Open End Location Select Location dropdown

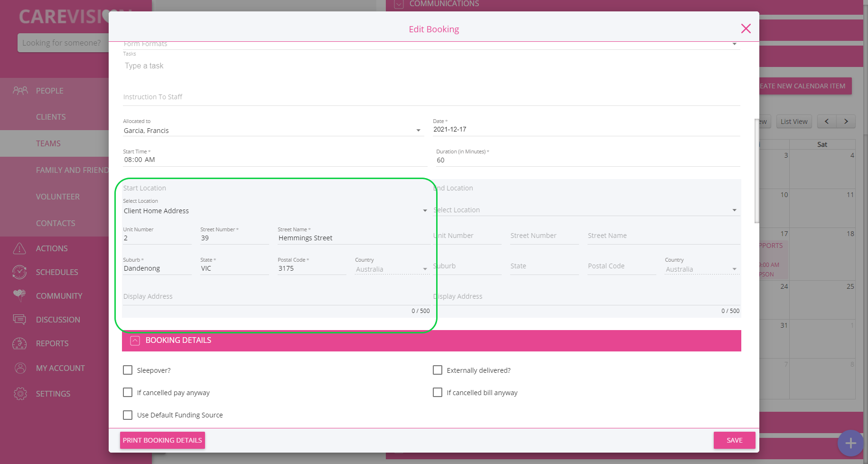pos(587,210)
